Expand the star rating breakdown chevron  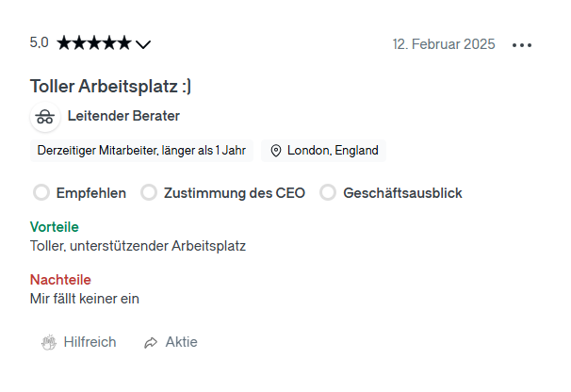click(x=143, y=44)
